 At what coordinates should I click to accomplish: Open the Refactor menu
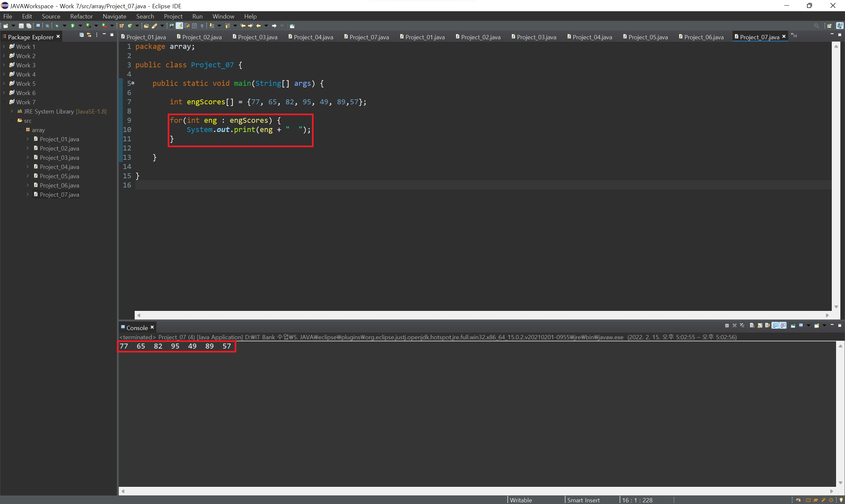point(81,16)
